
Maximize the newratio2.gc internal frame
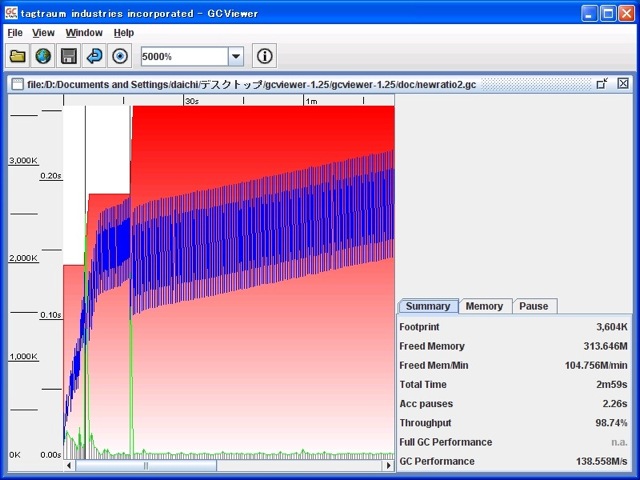pos(602,84)
